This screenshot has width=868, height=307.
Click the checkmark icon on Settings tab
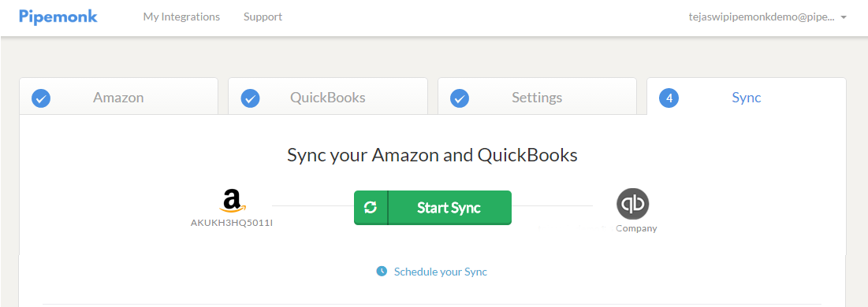[460, 98]
